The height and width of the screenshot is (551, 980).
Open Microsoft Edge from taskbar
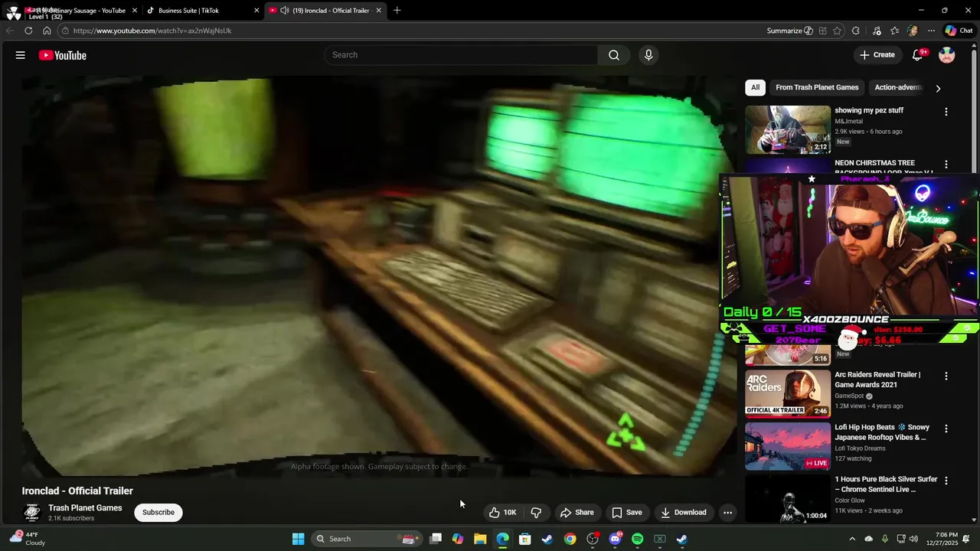point(502,539)
